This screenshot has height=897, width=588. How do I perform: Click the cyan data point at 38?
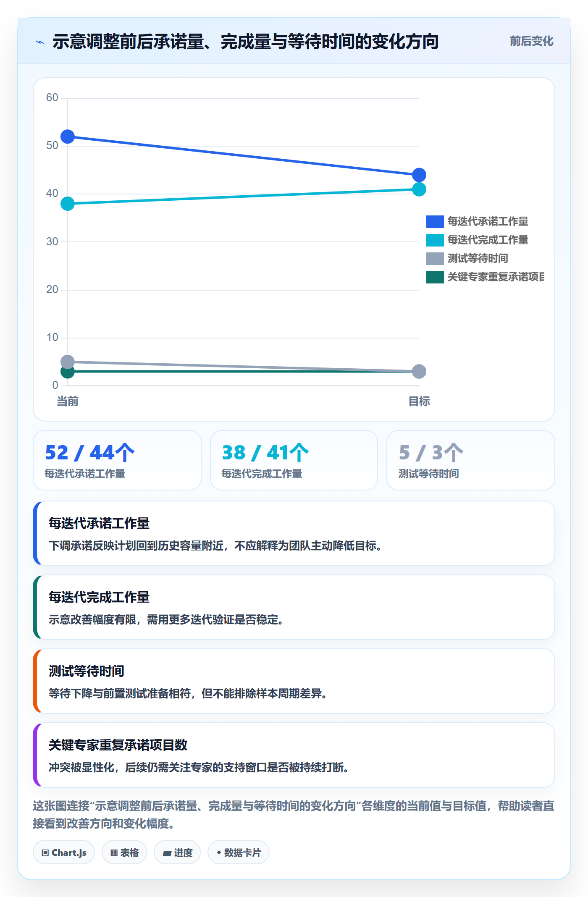click(x=68, y=204)
